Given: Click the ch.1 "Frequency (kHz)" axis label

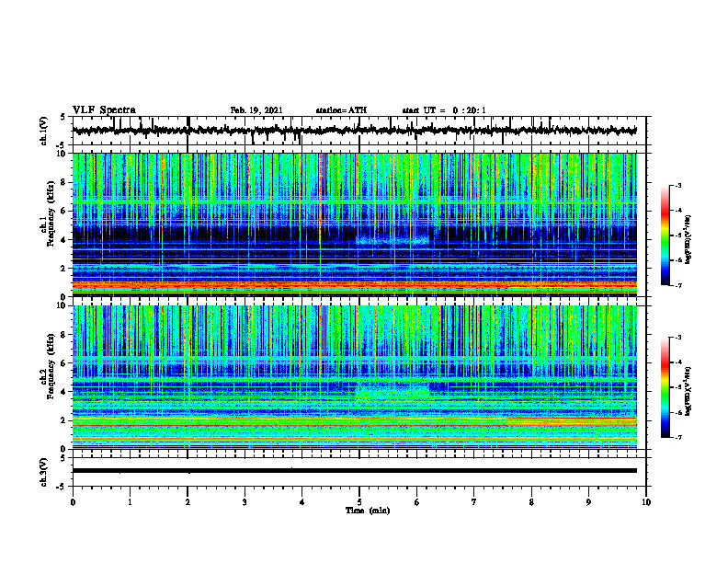Looking at the screenshot, I should coord(51,214).
